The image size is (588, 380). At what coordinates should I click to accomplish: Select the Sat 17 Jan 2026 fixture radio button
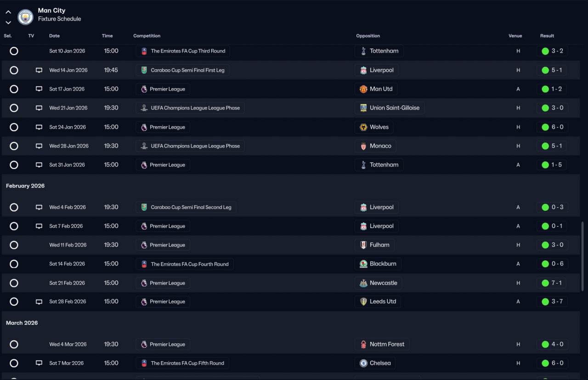14,89
